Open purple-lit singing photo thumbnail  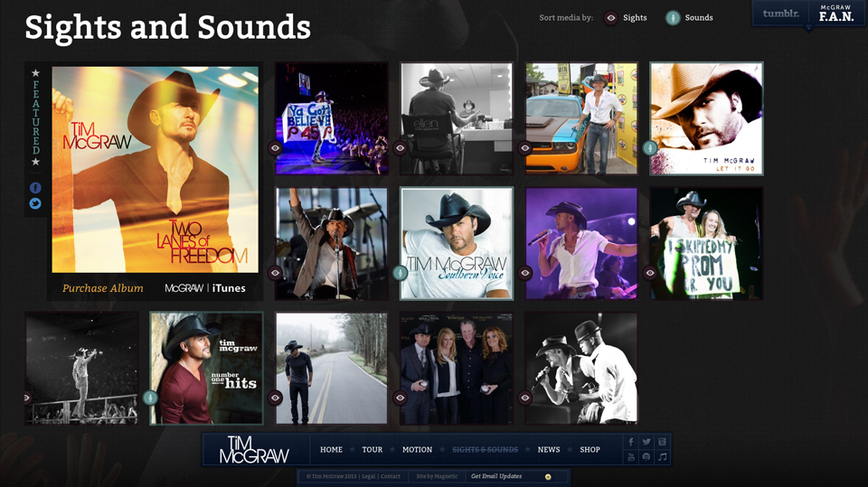coord(581,244)
